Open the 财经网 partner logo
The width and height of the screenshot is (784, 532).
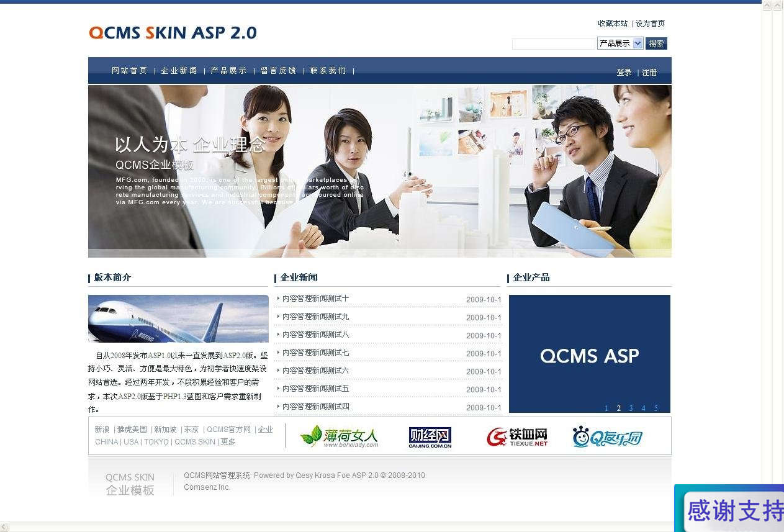tap(430, 438)
